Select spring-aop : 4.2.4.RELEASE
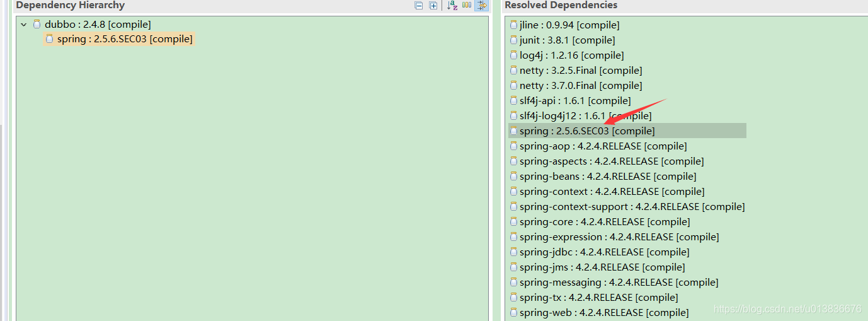This screenshot has width=868, height=321. click(603, 146)
